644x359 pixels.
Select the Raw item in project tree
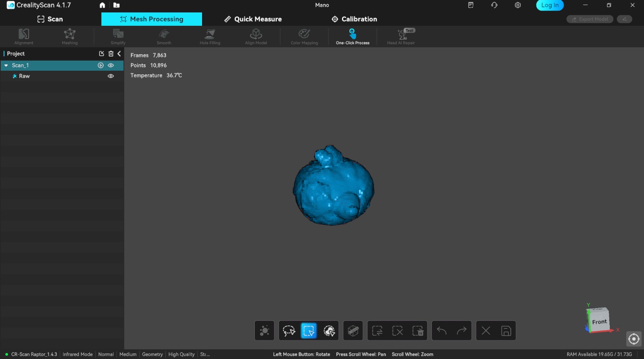point(62,76)
